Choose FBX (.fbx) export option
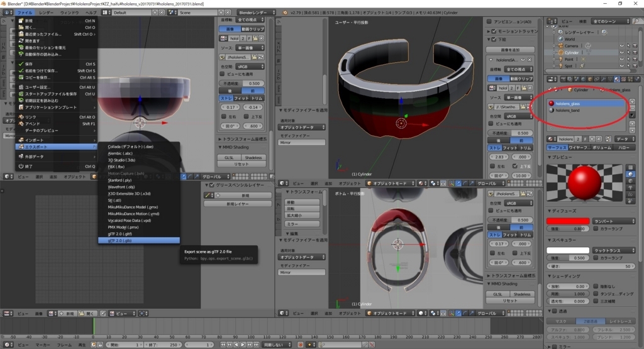The image size is (644, 349). click(x=139, y=167)
